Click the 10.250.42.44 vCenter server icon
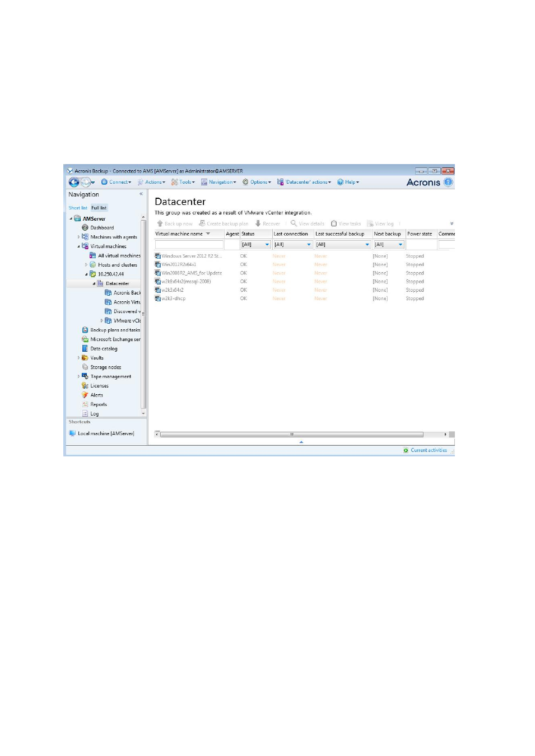 click(x=93, y=274)
